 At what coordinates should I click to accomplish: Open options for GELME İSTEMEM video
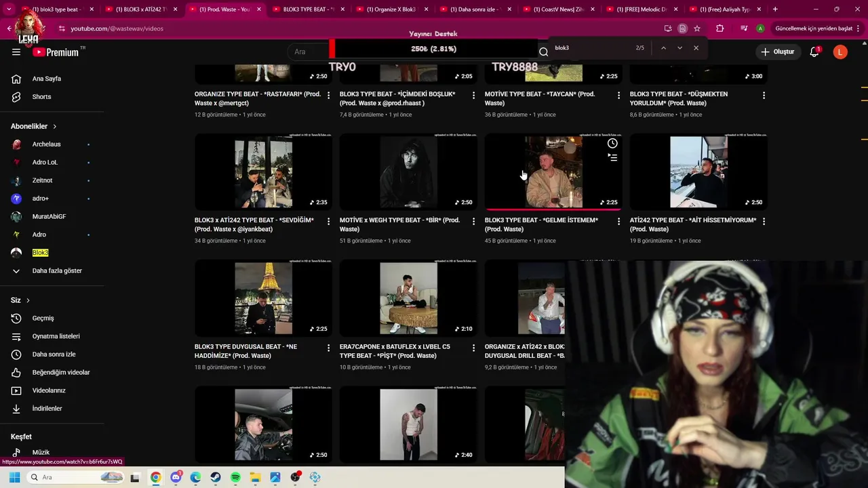click(618, 222)
